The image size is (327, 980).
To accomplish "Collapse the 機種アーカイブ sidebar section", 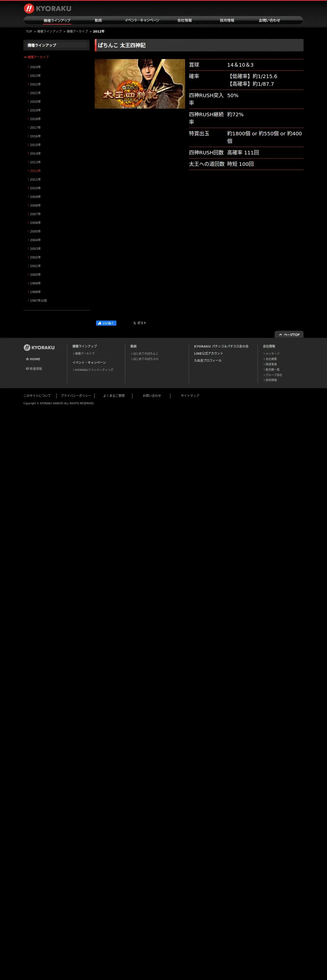I will click(36, 57).
